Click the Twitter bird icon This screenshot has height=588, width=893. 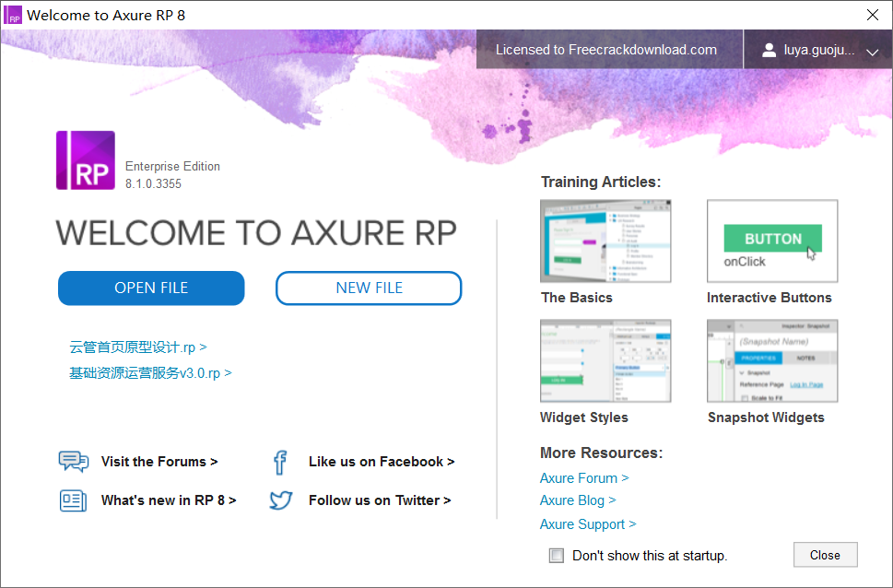click(x=281, y=500)
